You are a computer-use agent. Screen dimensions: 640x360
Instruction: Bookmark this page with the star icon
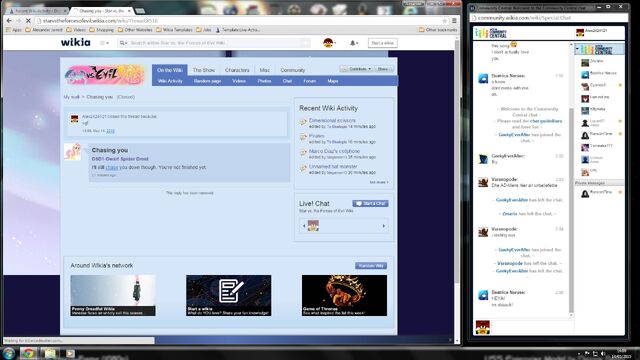444,20
